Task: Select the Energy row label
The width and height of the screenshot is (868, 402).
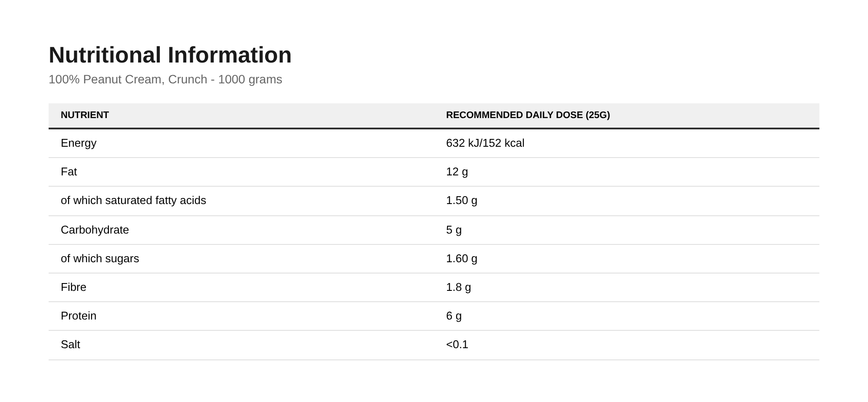Action: [79, 143]
